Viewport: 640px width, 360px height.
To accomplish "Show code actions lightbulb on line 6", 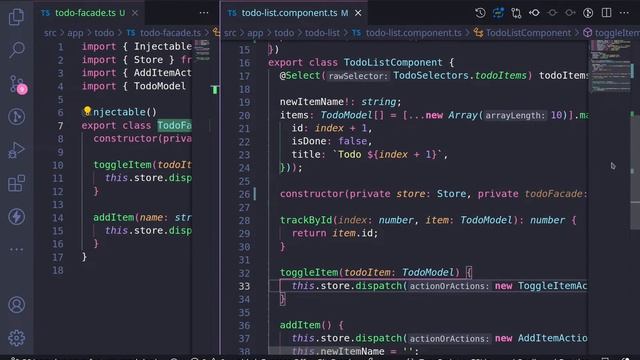I will (x=87, y=111).
